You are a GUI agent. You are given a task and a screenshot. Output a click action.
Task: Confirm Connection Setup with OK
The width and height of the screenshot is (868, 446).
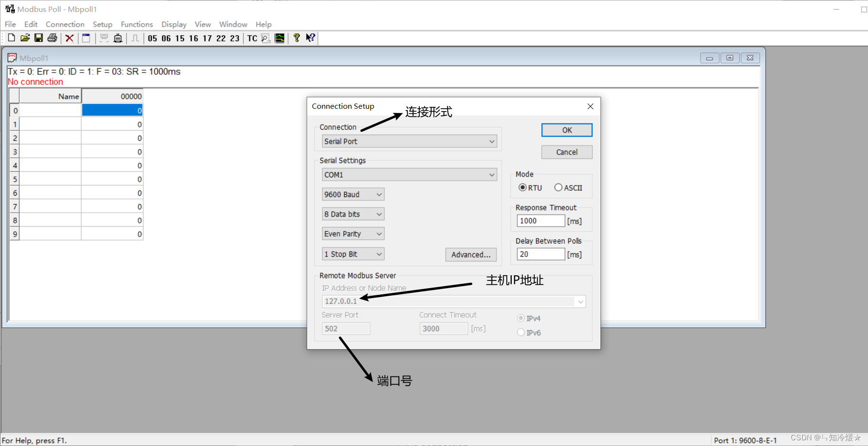coord(567,130)
